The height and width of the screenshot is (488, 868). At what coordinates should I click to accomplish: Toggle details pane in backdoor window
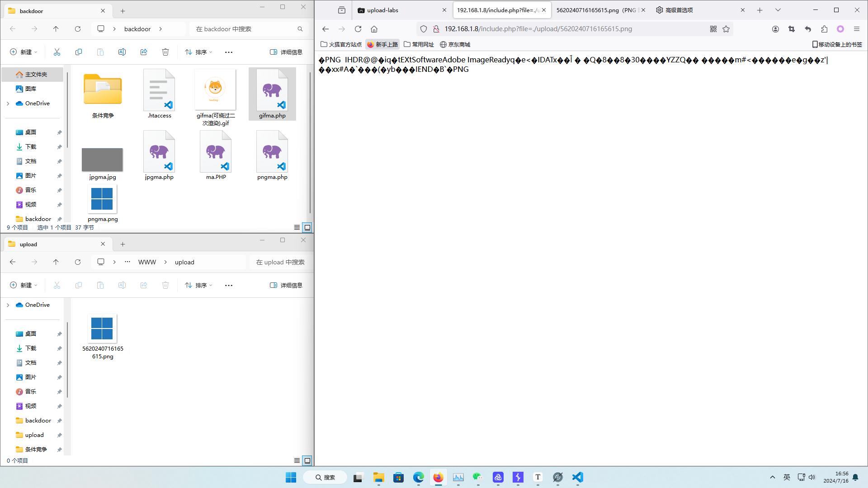click(286, 52)
